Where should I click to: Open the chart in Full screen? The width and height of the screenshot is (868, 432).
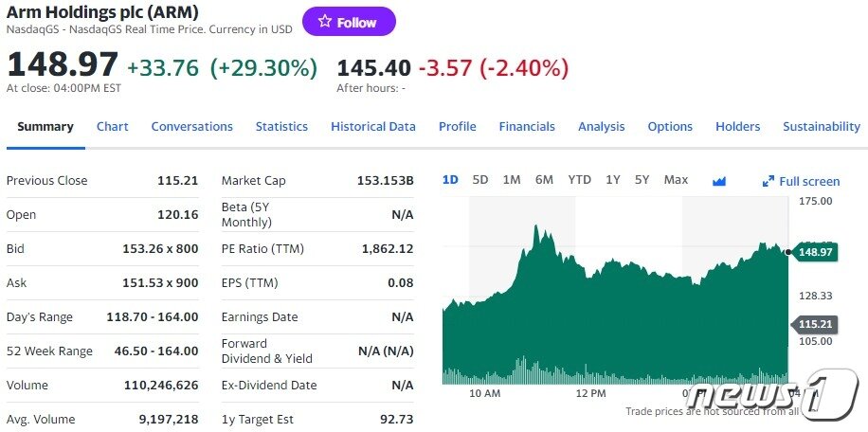pos(801,181)
